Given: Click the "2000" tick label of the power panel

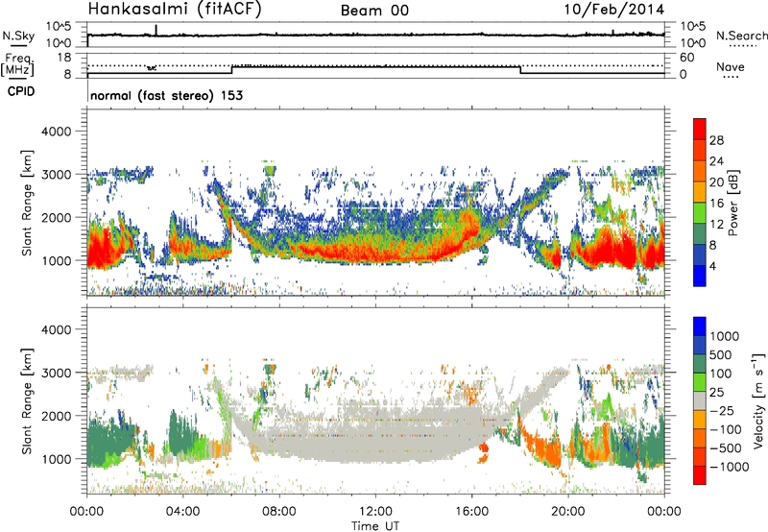Looking at the screenshot, I should click(56, 217).
